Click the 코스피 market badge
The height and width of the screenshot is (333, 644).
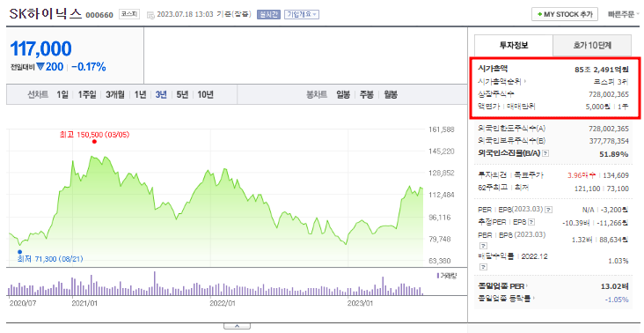tap(130, 14)
